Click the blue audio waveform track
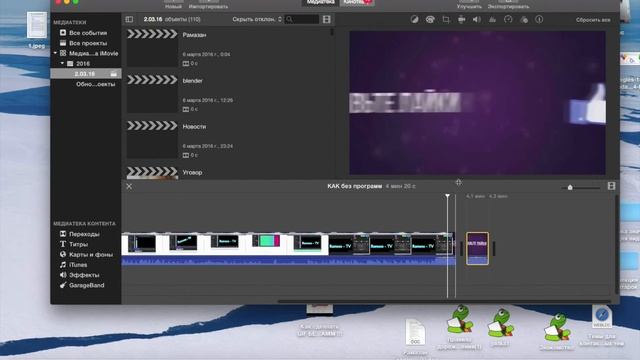The image size is (640, 360). (x=288, y=260)
